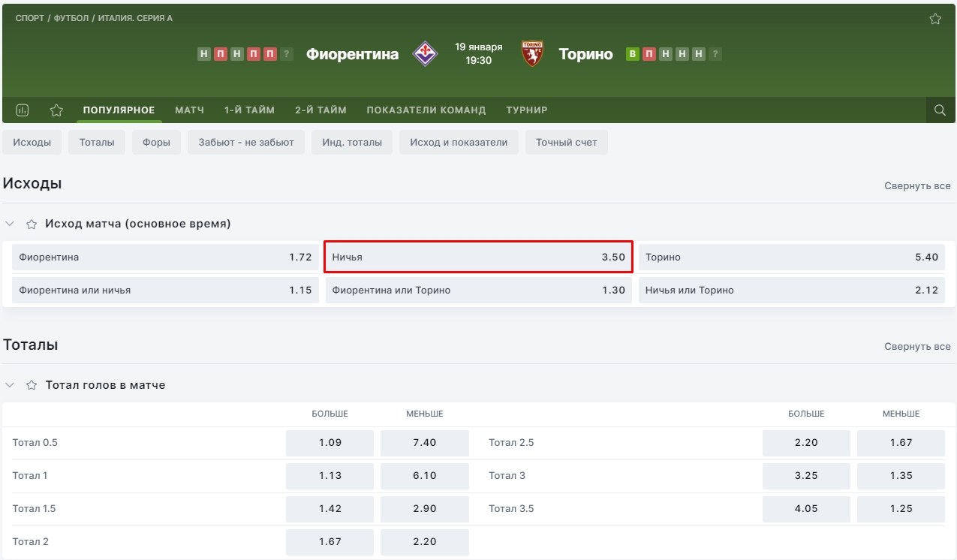Click the search magnifier icon
This screenshot has height=560, width=957.
click(x=940, y=110)
